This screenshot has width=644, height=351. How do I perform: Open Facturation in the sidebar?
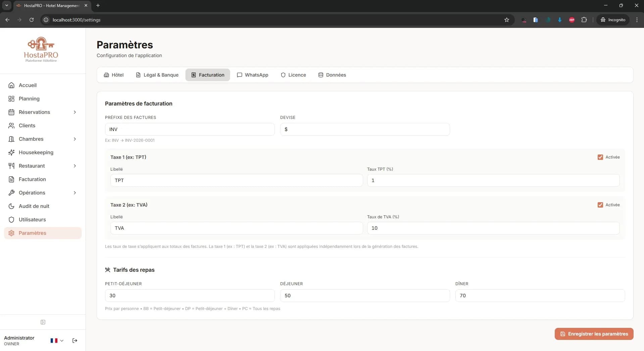(x=32, y=179)
